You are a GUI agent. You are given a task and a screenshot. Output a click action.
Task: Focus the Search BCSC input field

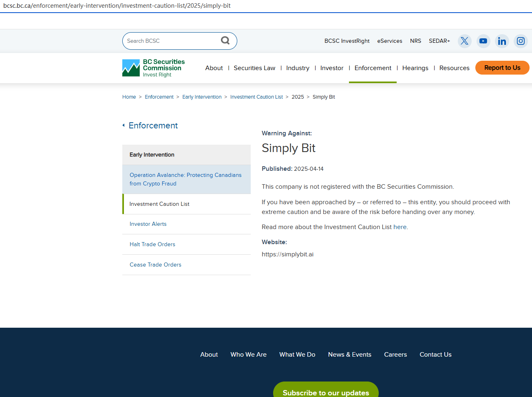[x=179, y=41]
